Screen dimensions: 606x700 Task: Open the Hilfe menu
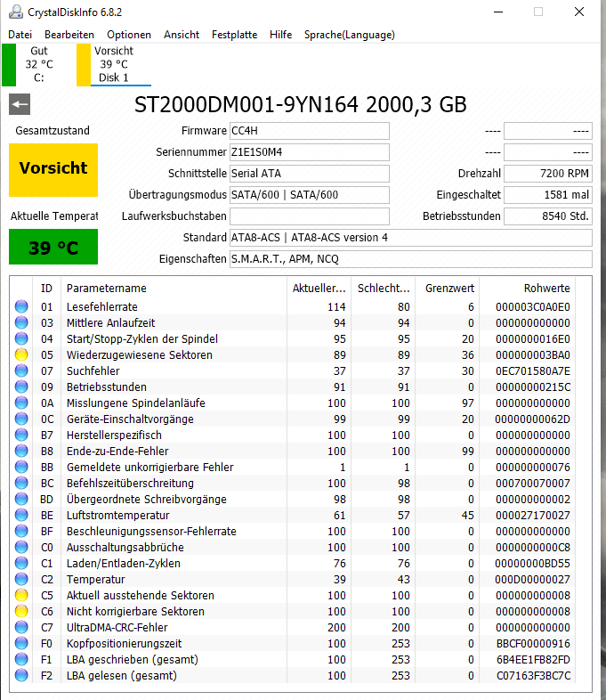click(281, 35)
